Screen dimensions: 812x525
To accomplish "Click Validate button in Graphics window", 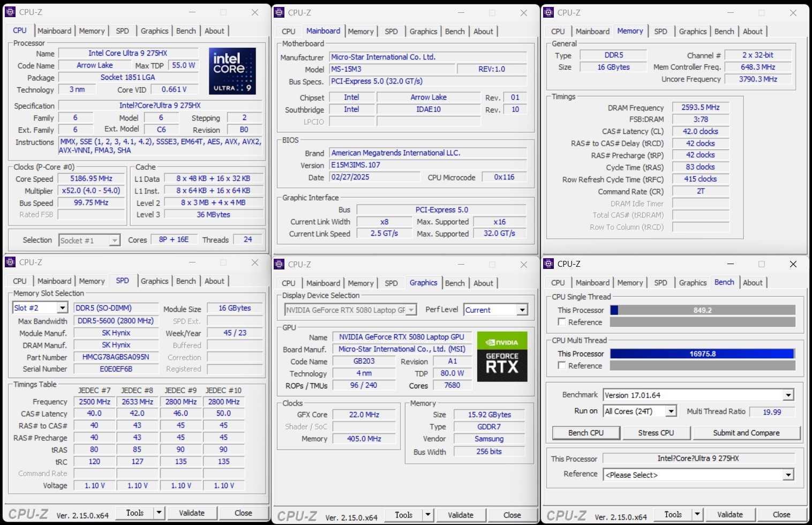I will pyautogui.click(x=461, y=515).
